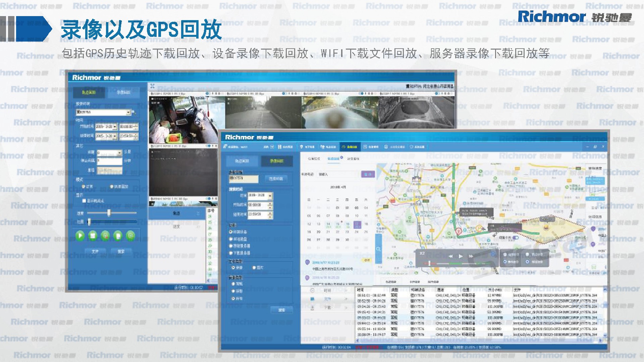Image resolution: width=644 pixels, height=362 pixels.
Task: Click magnifier icon beside vehicle dropdown, back window
Action: [x=134, y=112]
